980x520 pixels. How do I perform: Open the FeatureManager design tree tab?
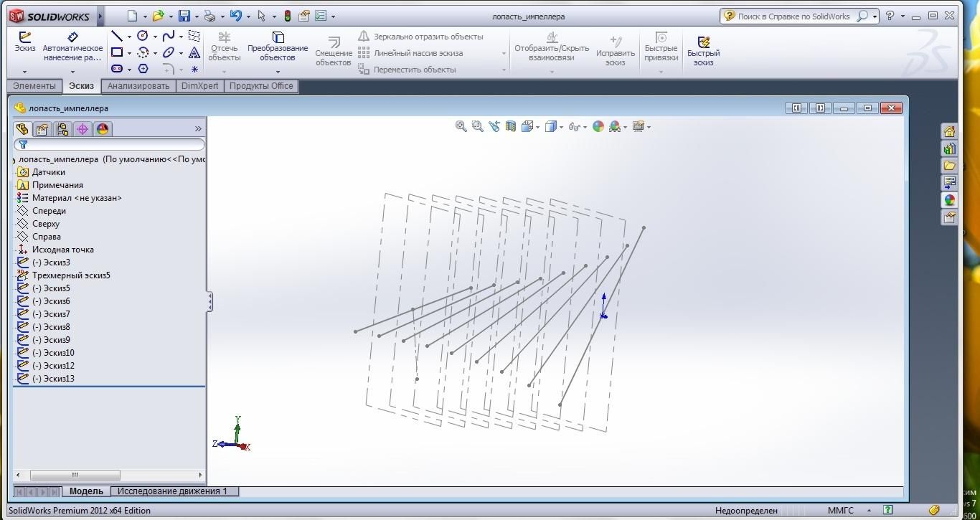22,129
